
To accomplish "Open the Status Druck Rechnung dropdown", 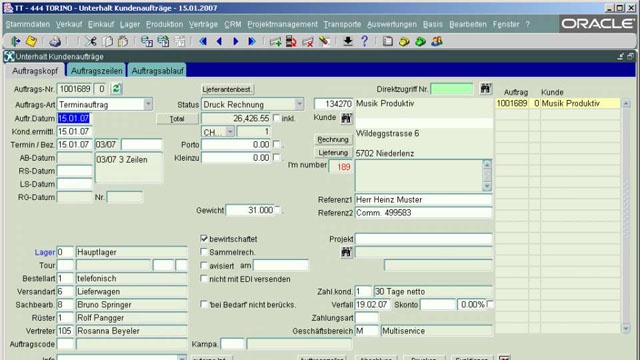I will pos(299,104).
